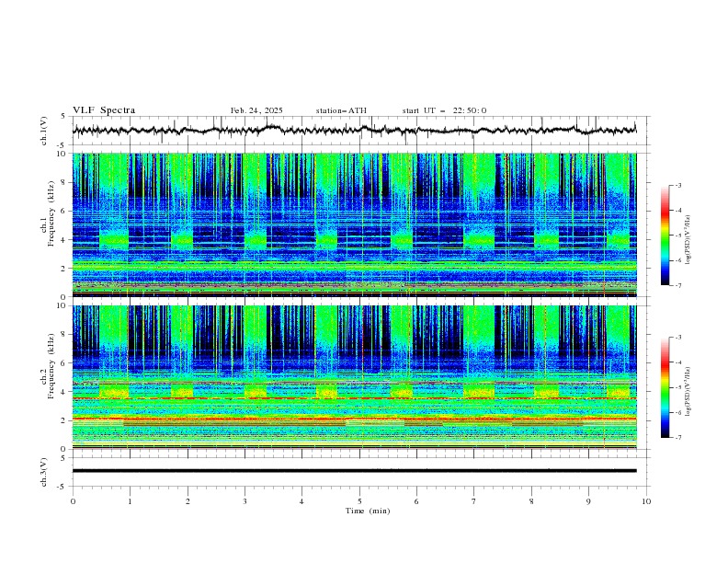Click the 'ch.3(V)' waveform axis label

point(44,472)
